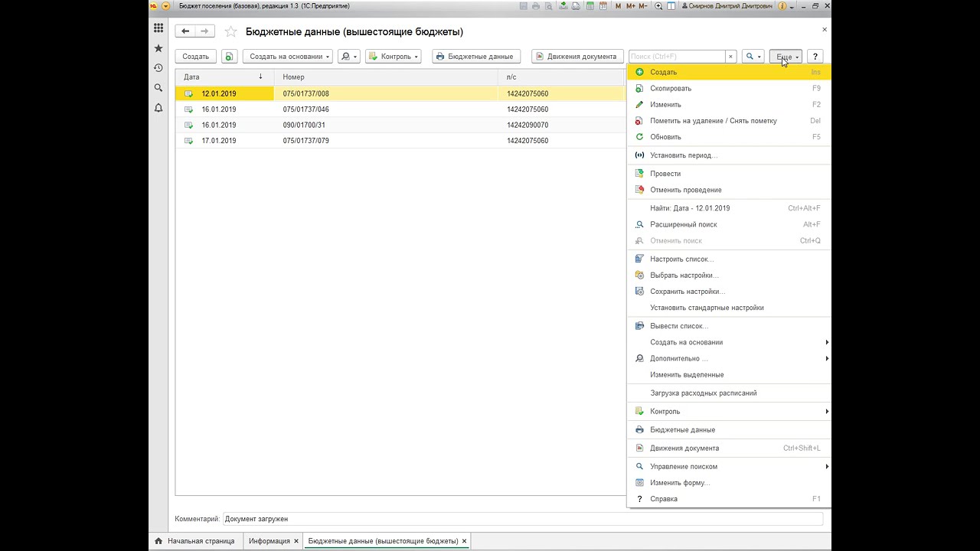
Task: Open notifications bell in sidebar
Action: coord(158,108)
